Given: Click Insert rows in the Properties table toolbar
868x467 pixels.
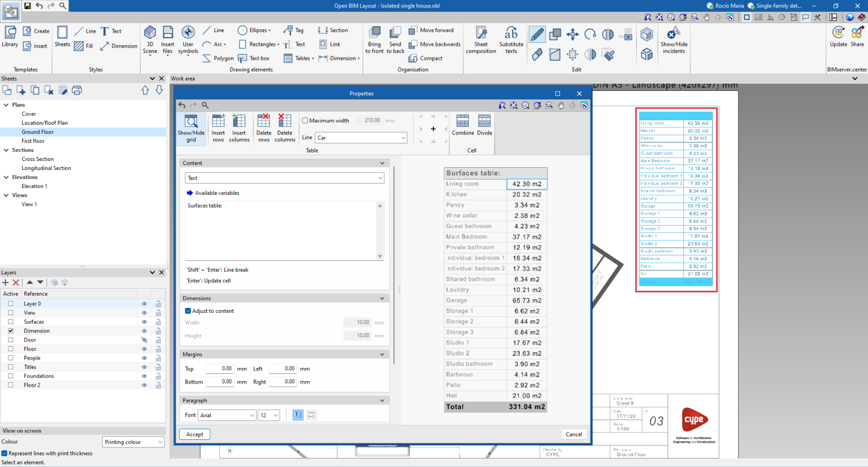Looking at the screenshot, I should tap(218, 127).
